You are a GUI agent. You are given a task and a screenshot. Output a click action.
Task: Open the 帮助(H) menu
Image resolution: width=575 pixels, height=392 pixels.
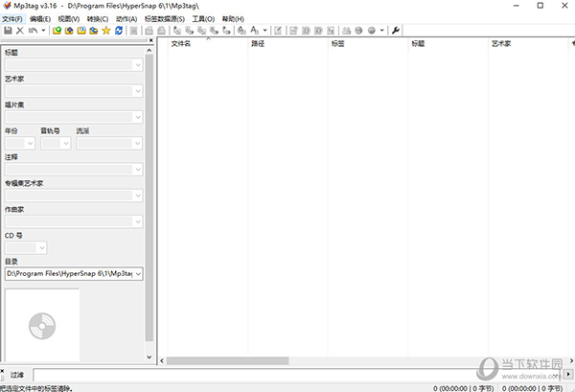coord(233,19)
